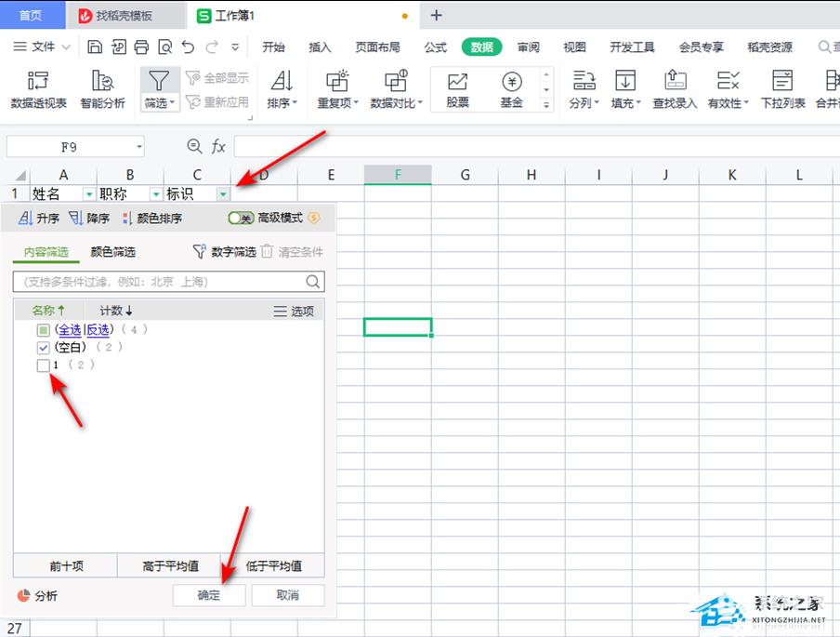Click the Undo arrow icon

click(188, 47)
